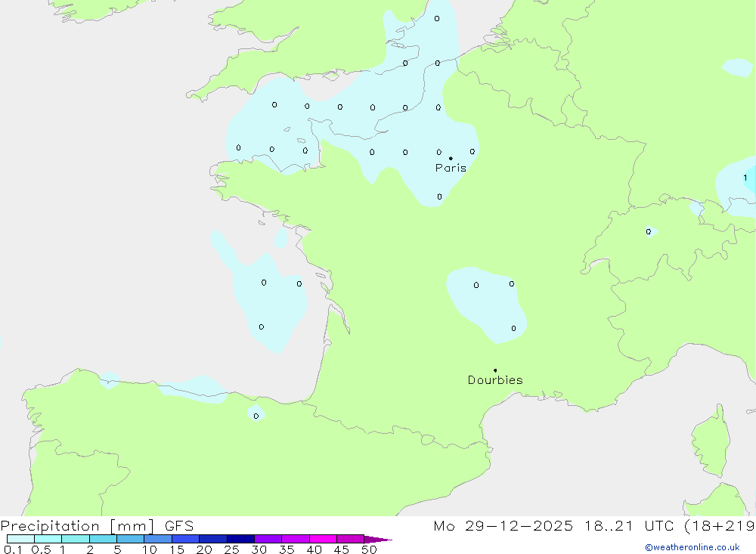Click the 0 value in Switzerland
Viewport: 756px width, 554px height.
point(649,232)
